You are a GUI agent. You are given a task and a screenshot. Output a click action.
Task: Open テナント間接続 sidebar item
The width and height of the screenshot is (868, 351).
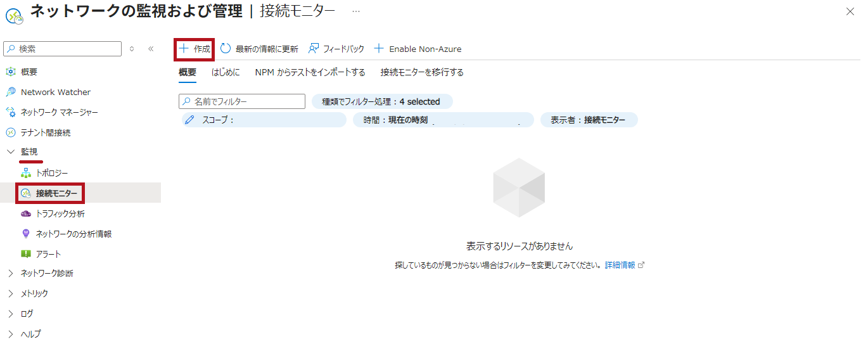46,132
